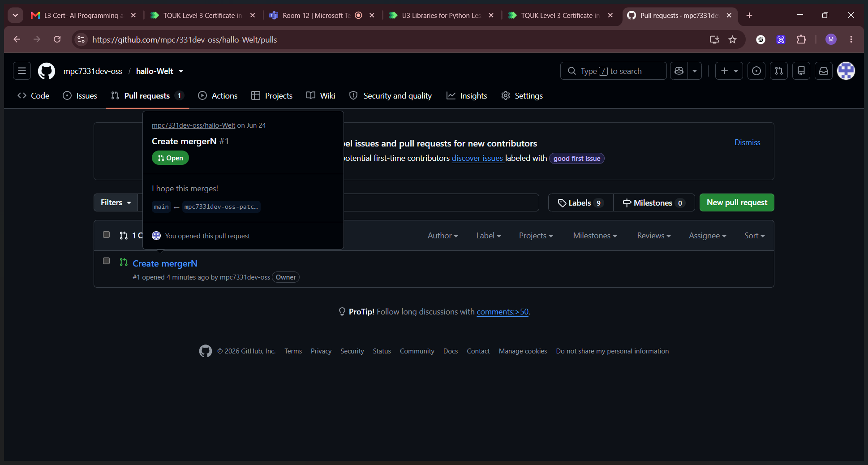Open the Insights tab
868x465 pixels.
click(x=467, y=95)
